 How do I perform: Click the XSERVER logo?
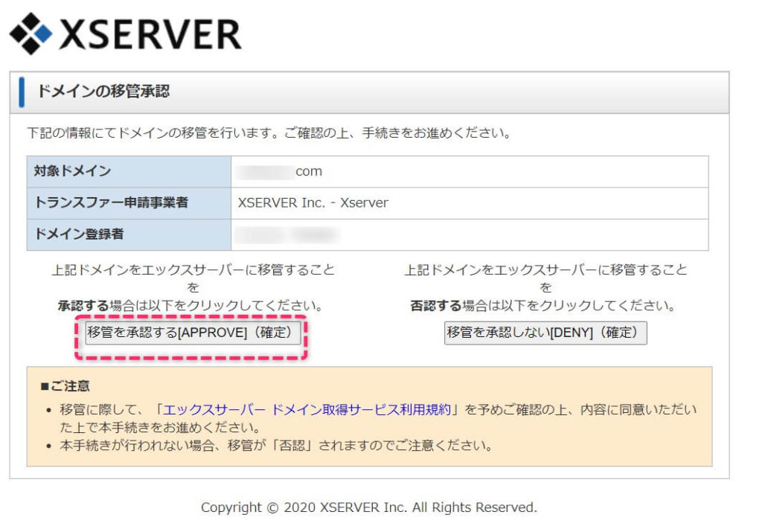point(125,33)
